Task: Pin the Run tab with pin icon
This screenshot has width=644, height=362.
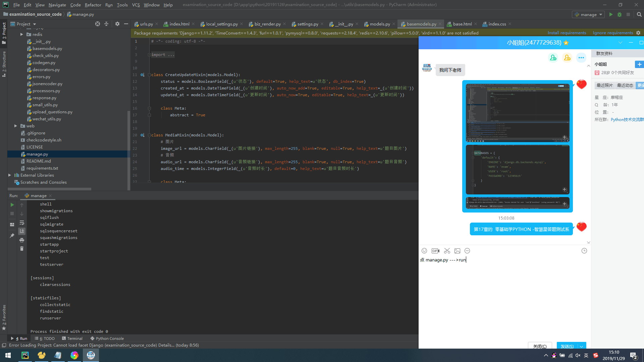Action: click(x=12, y=236)
